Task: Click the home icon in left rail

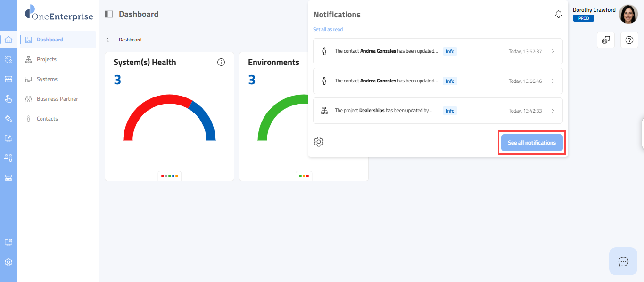Action: pyautogui.click(x=8, y=40)
